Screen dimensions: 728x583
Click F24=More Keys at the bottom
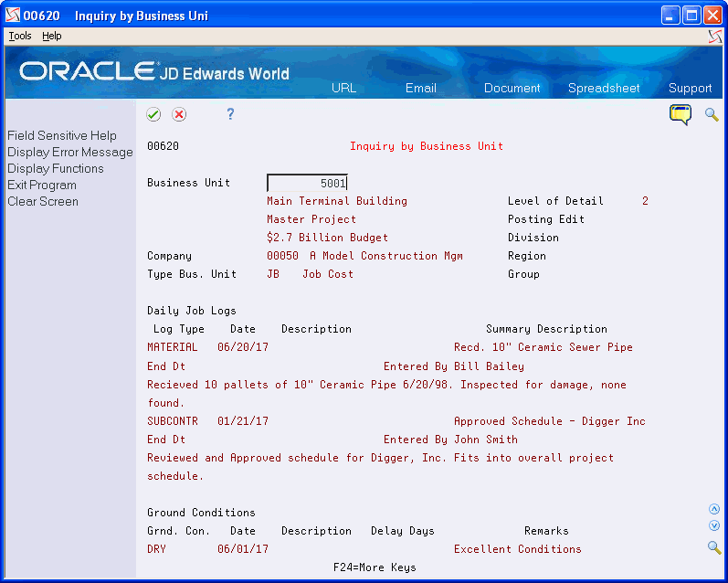(x=375, y=567)
